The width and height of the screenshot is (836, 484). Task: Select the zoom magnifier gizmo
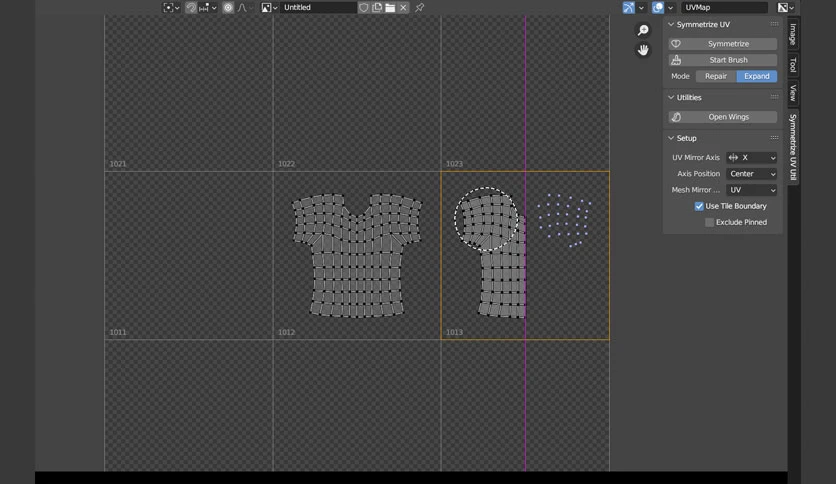644,30
